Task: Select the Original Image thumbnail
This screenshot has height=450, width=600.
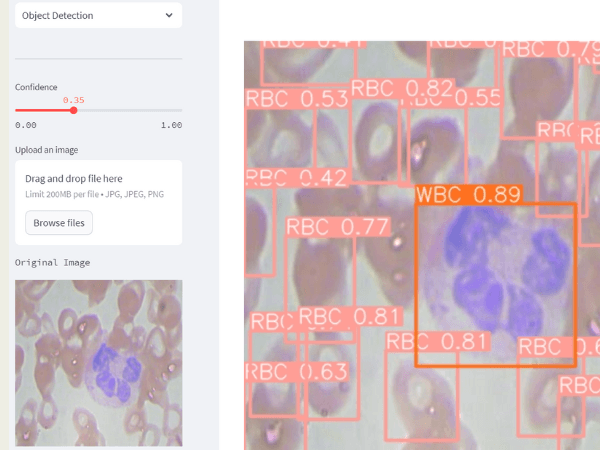Action: point(98,362)
